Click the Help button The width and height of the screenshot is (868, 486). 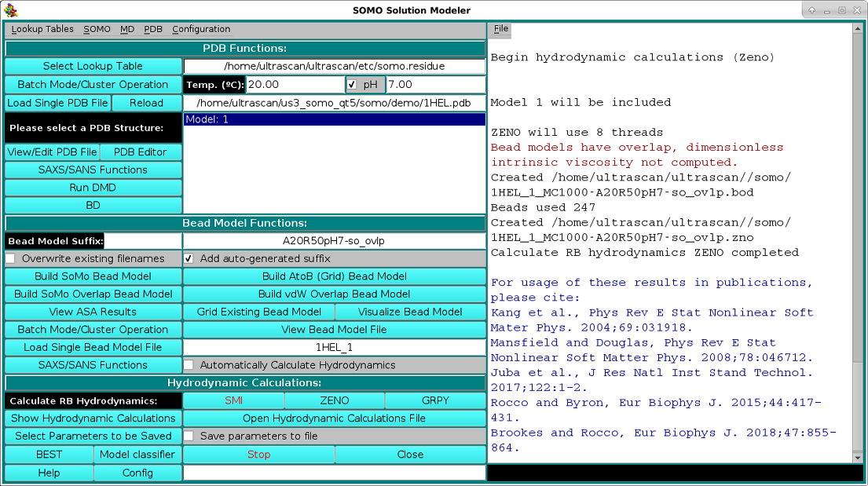pyautogui.click(x=49, y=473)
